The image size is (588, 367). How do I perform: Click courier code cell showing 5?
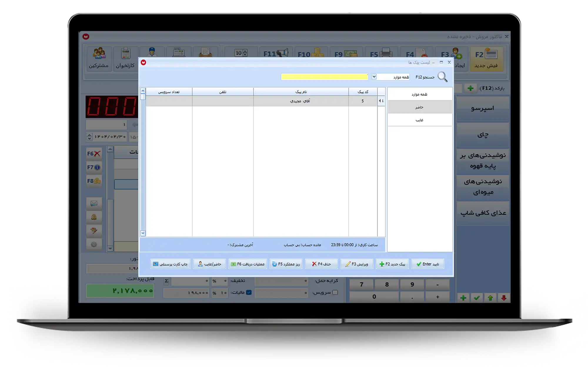pos(363,101)
